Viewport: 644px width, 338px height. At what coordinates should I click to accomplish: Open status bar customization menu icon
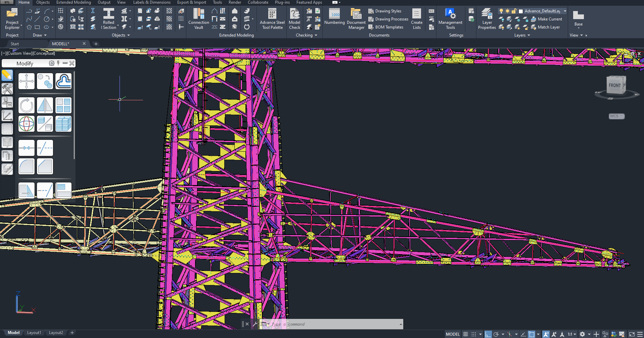click(x=640, y=334)
